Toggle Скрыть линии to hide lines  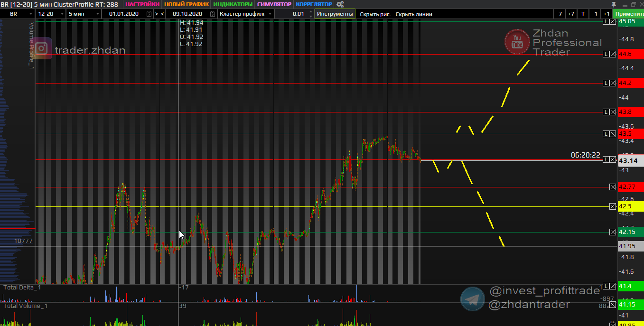click(413, 14)
